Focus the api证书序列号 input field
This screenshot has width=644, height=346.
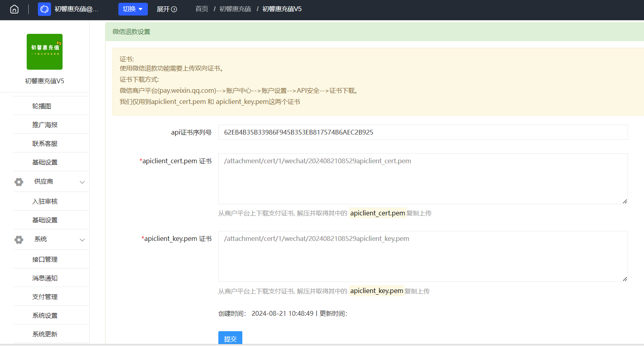(x=423, y=132)
